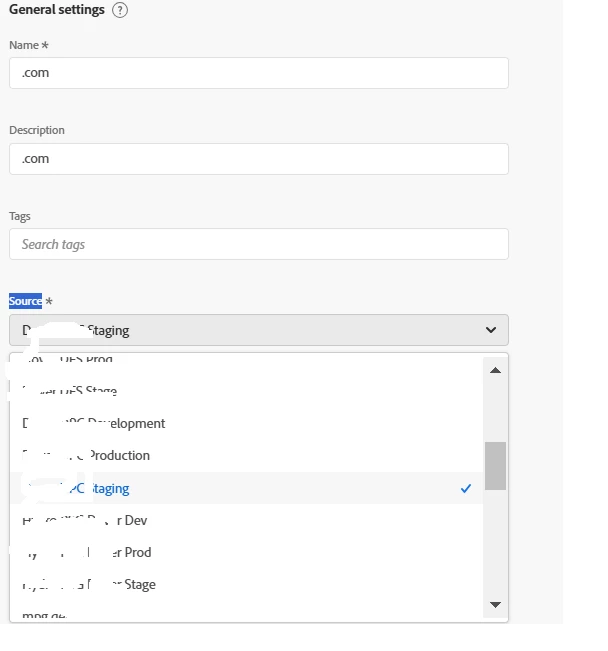Click the list scroll down arrow
The image size is (608, 651).
[x=495, y=604]
